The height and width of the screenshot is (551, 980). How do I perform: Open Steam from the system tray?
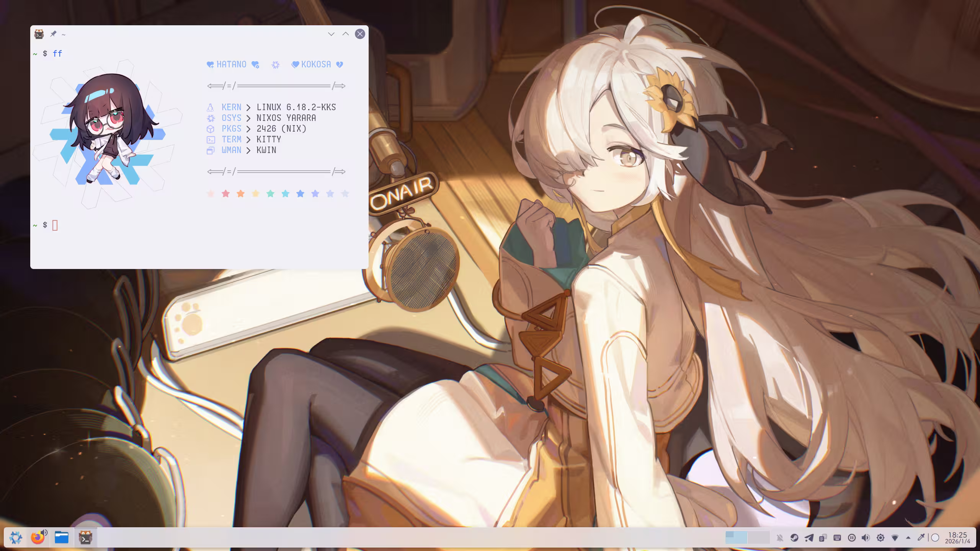tap(794, 538)
